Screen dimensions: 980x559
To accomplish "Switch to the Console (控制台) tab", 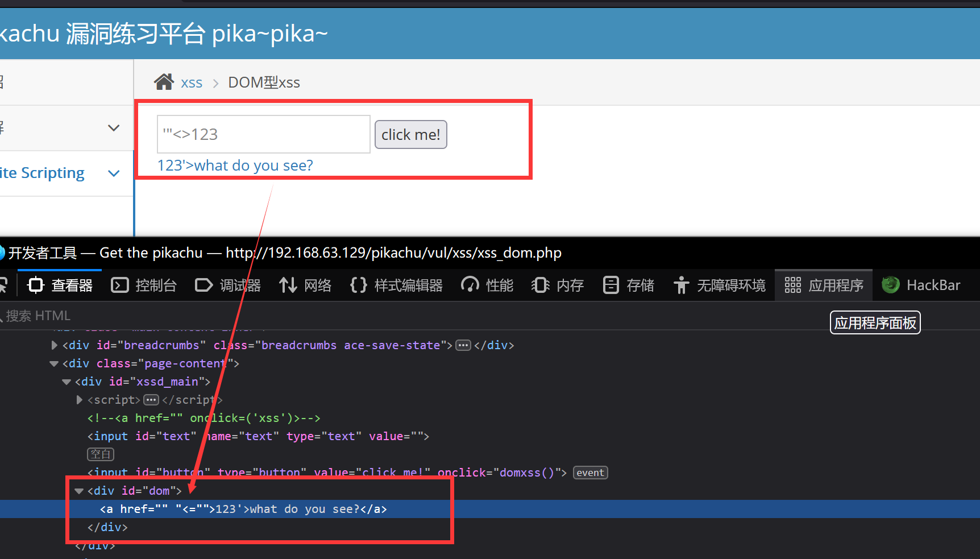I will tap(144, 285).
